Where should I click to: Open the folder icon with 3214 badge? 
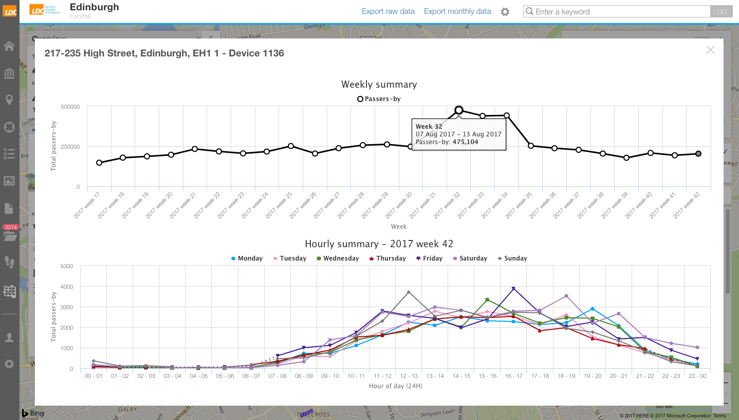click(10, 234)
